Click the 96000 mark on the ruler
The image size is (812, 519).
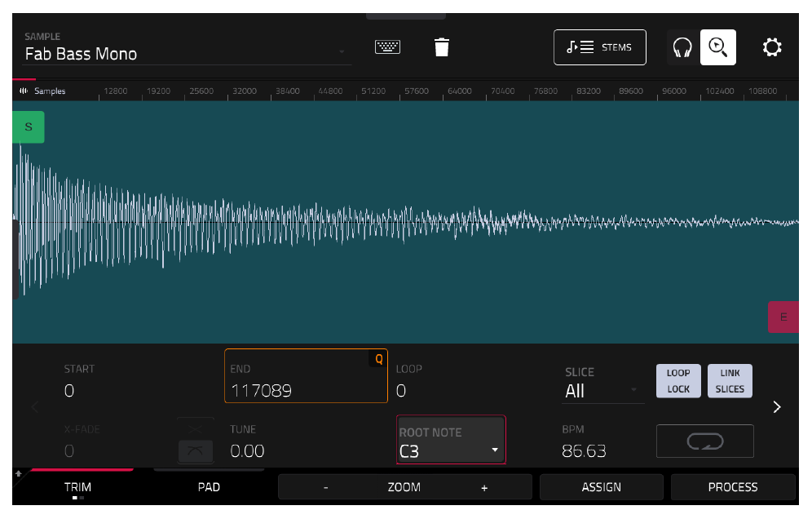[x=673, y=91]
